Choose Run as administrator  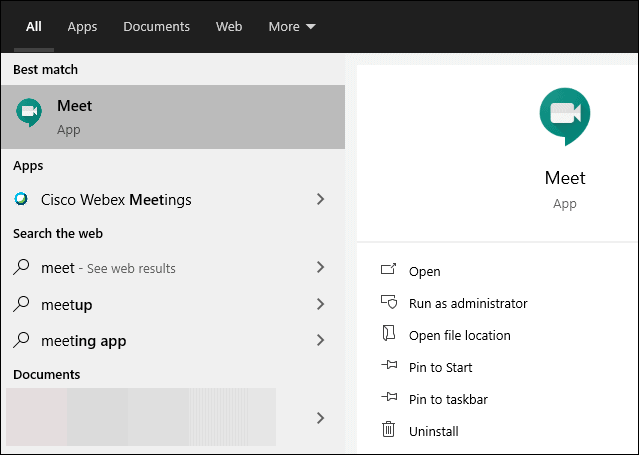click(x=468, y=303)
